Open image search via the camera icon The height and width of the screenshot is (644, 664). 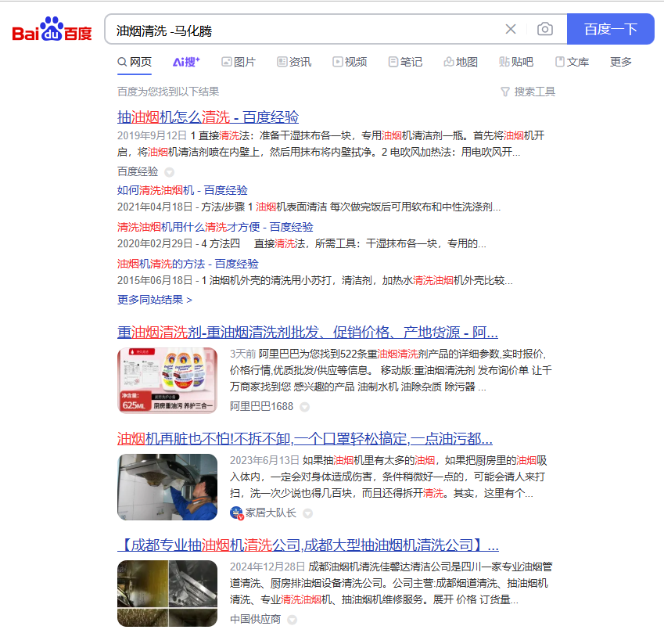(x=545, y=29)
